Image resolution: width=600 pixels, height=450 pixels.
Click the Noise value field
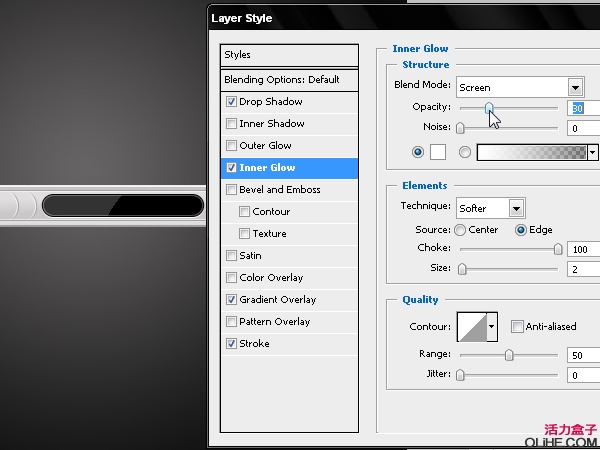(x=584, y=128)
